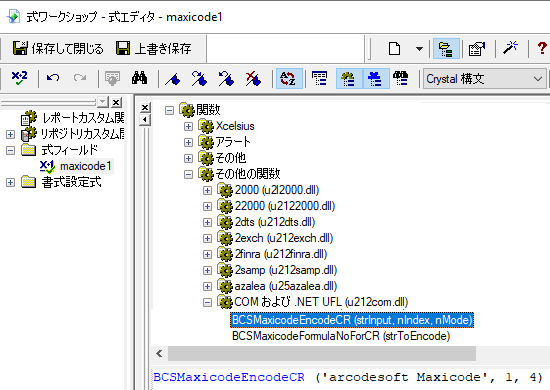Open the properties toggle icon in top toolbar
Image resolution: width=550 pixels, height=390 pixels.
coord(477,48)
